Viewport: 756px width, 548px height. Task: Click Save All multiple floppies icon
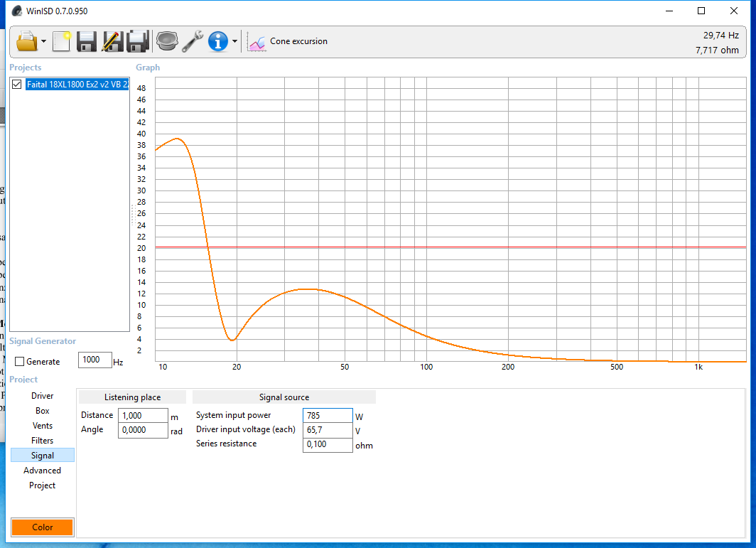138,41
